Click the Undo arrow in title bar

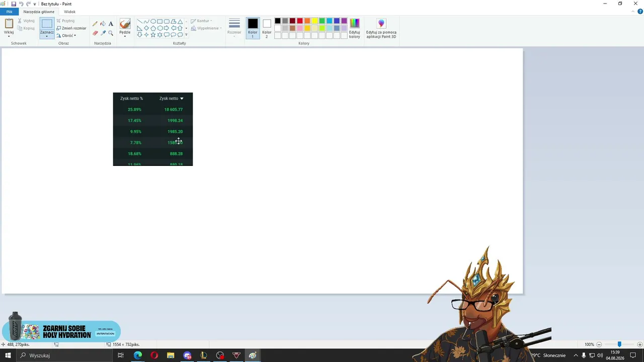pos(21,4)
